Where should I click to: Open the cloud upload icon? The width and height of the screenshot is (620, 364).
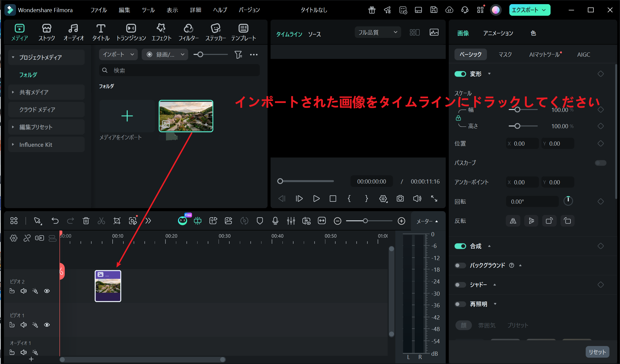click(x=449, y=10)
